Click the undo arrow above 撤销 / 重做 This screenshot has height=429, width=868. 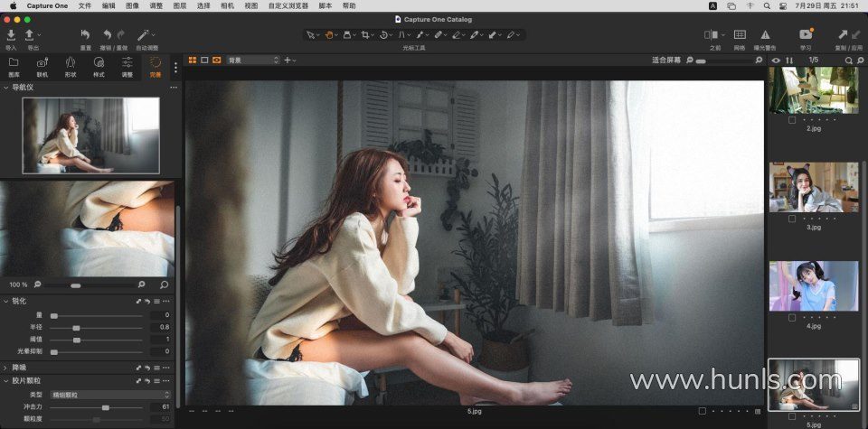[x=108, y=34]
